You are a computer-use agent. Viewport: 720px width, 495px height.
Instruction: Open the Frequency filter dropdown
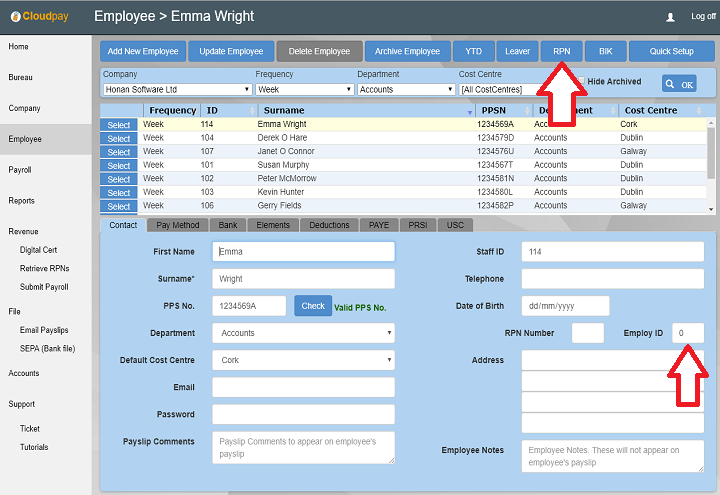point(304,89)
